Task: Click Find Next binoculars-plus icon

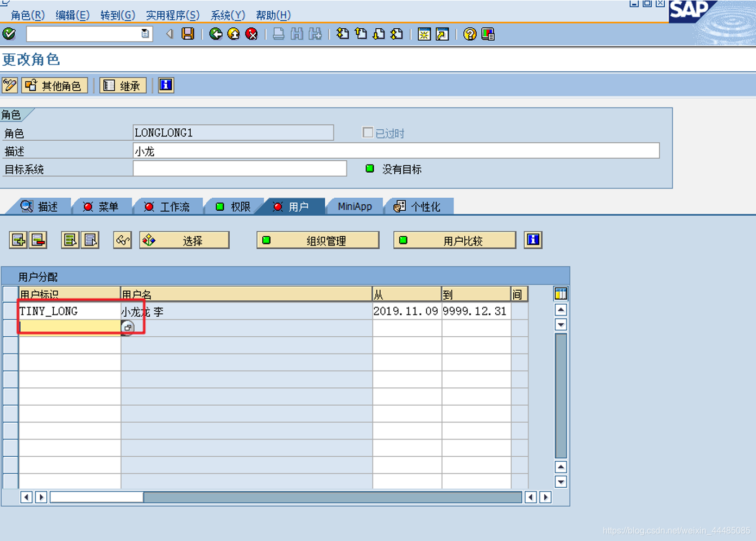Action: click(x=315, y=34)
